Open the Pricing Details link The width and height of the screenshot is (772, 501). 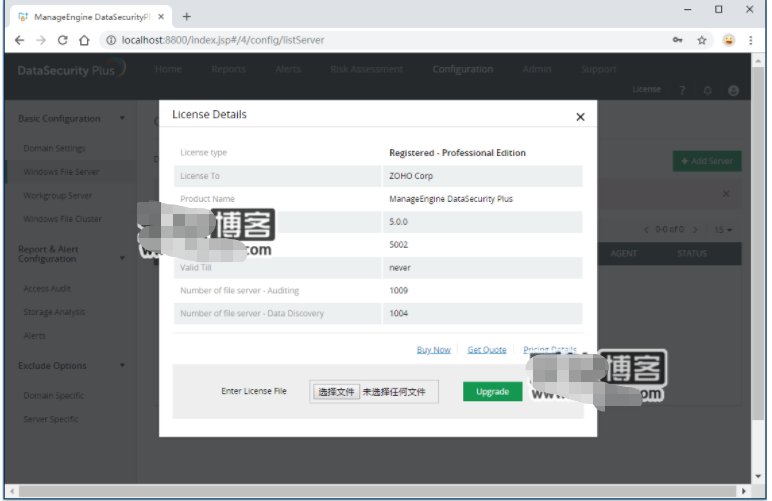[549, 349]
